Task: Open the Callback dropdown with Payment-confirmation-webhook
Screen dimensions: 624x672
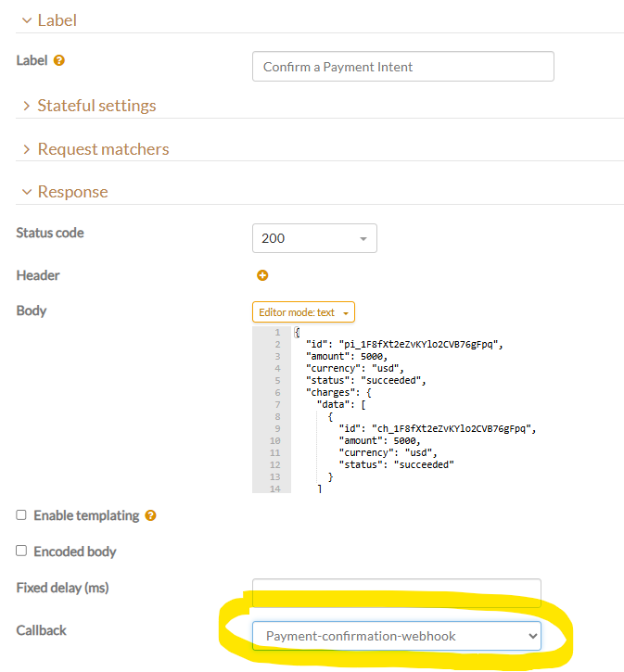Action: coord(396,636)
